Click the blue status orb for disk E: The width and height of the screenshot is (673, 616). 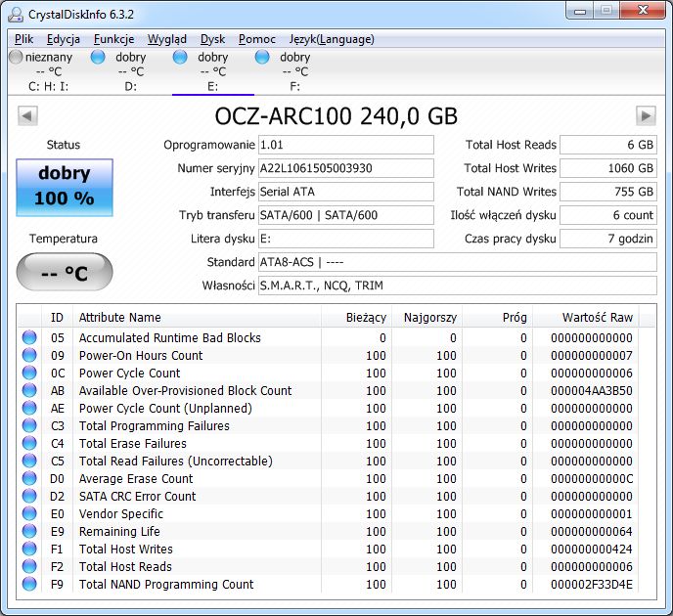[180, 57]
